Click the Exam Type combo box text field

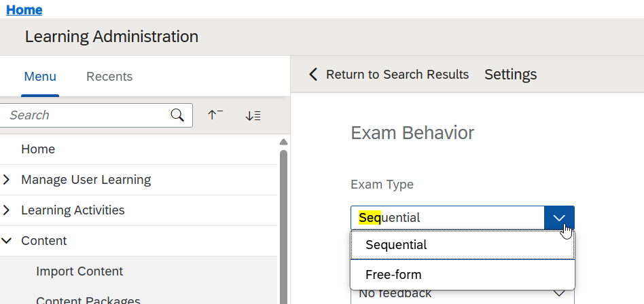coord(447,218)
